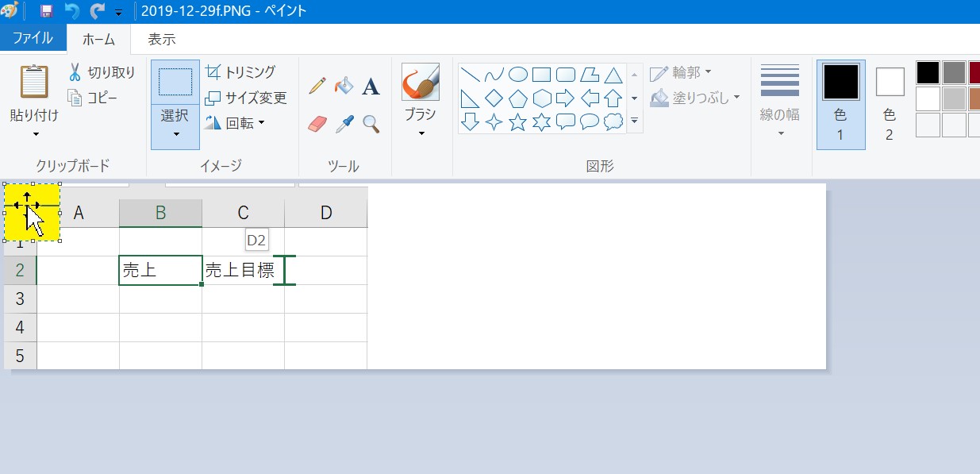
Task: Open the 輪郭 outline dropdown
Action: (682, 73)
